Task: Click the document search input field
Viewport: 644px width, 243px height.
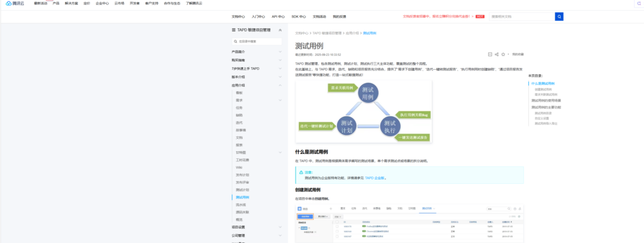Action: [522, 16]
